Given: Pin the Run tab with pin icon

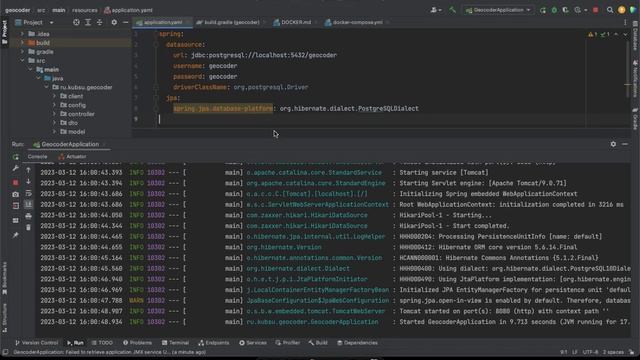Looking at the screenshot, I should tap(16, 235).
